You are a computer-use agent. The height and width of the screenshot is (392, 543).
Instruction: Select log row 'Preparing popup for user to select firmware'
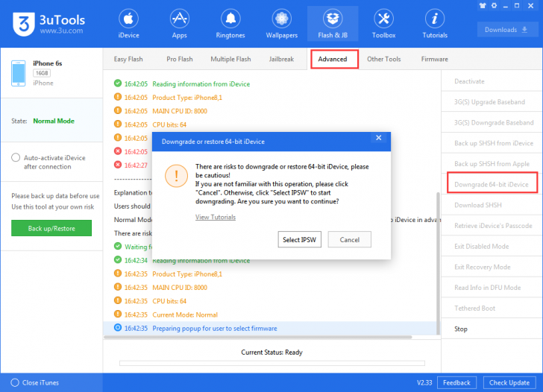pos(270,329)
